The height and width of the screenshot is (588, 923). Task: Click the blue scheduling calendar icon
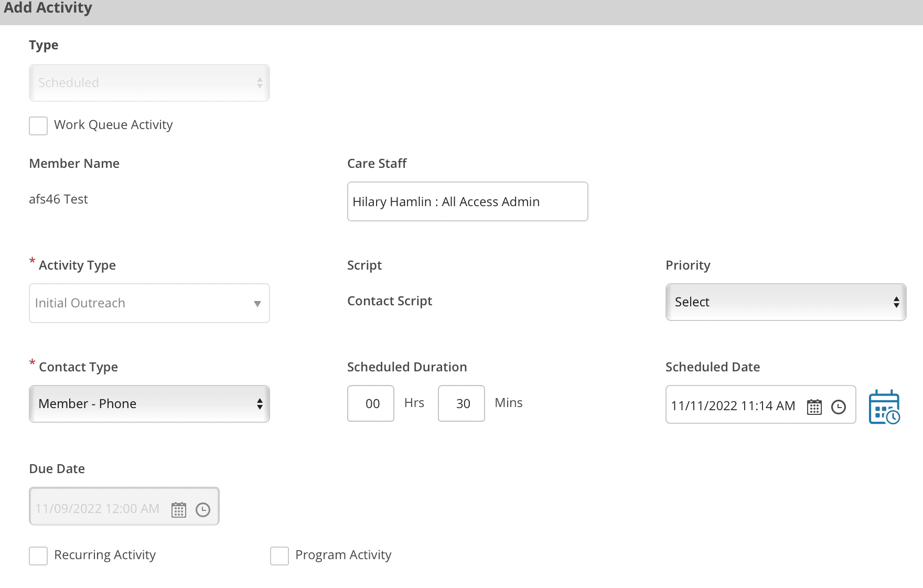[884, 407]
